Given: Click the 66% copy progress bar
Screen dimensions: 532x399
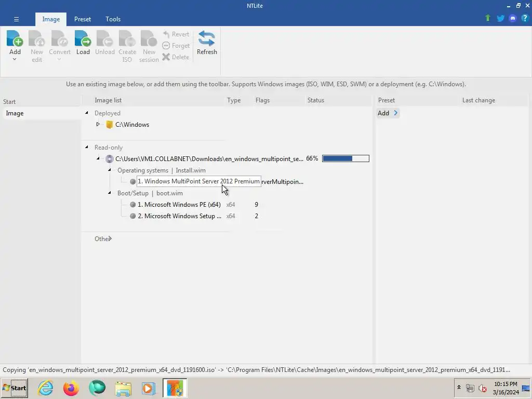Looking at the screenshot, I should coord(345,158).
